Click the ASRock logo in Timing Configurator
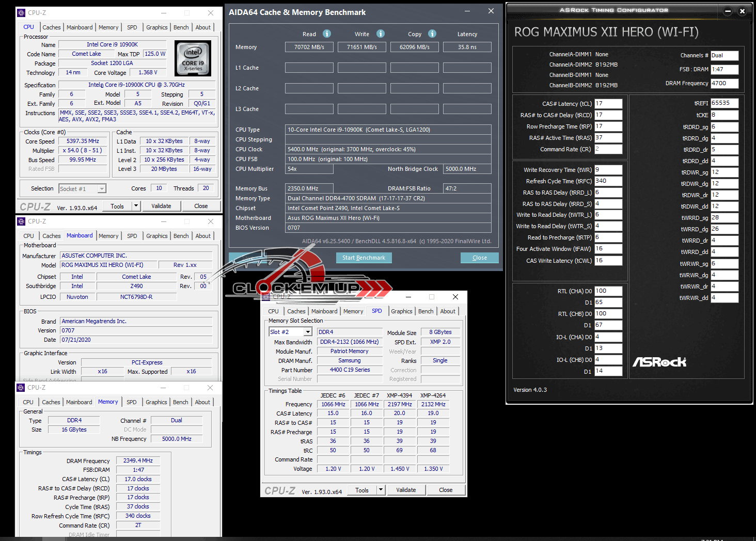Image resolution: width=756 pixels, height=541 pixels. (x=659, y=362)
